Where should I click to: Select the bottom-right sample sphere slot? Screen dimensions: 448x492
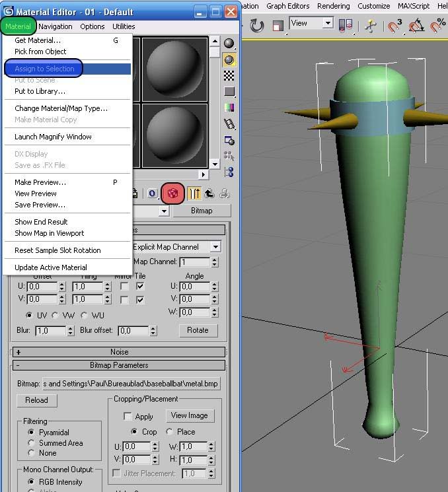click(x=175, y=135)
